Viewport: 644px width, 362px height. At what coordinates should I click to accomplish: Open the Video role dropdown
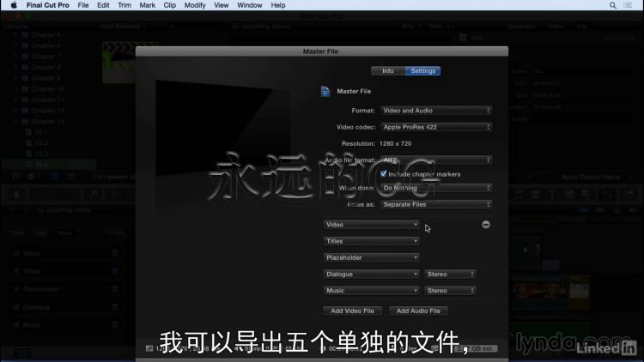pyautogui.click(x=371, y=225)
